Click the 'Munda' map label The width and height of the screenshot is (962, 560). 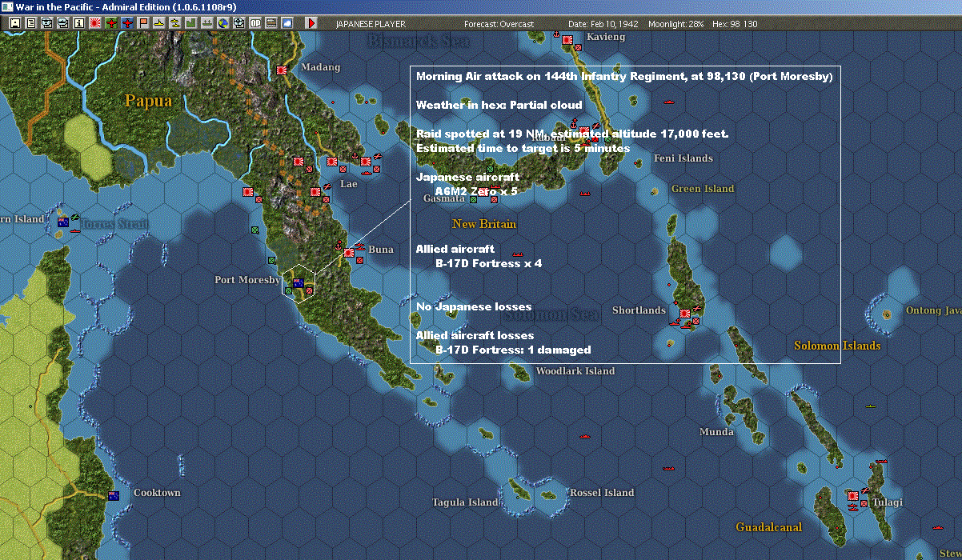(716, 432)
